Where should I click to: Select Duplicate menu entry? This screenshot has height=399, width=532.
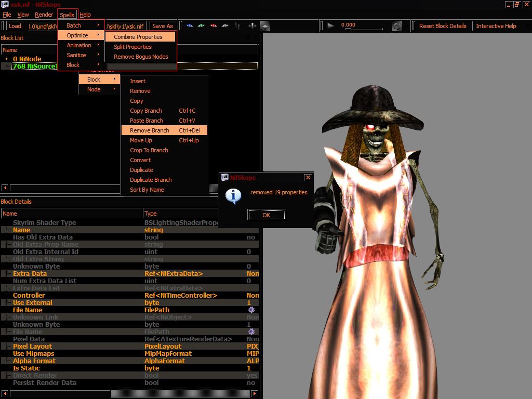[x=164, y=170]
